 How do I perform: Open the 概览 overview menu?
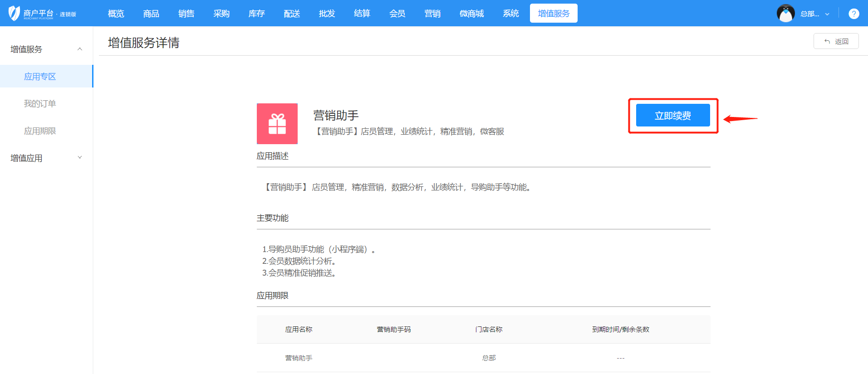pos(116,14)
